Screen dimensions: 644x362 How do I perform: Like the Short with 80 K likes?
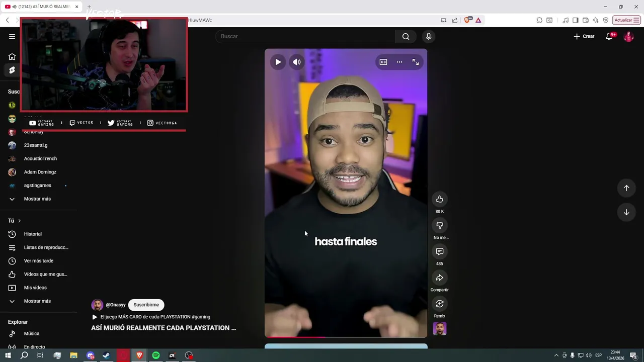pyautogui.click(x=440, y=199)
